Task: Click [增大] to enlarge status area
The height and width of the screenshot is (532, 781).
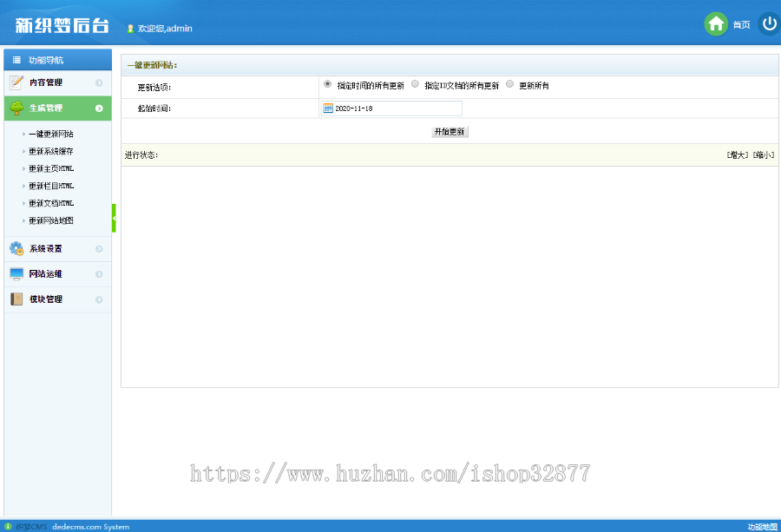Action: (x=737, y=155)
